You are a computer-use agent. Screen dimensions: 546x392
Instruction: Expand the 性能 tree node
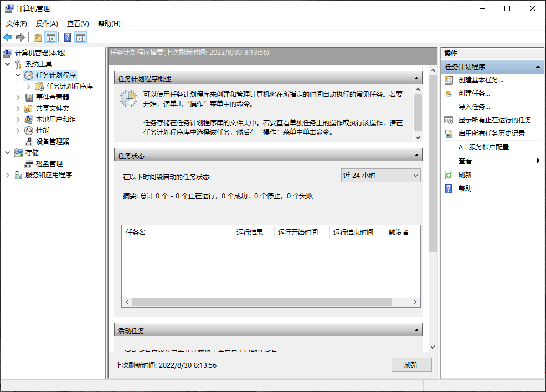[18, 131]
